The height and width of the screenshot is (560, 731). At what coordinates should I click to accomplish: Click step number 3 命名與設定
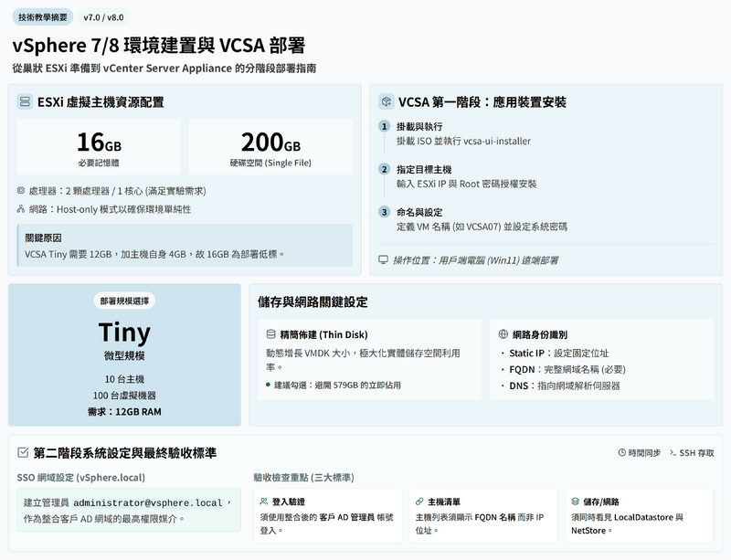[385, 212]
